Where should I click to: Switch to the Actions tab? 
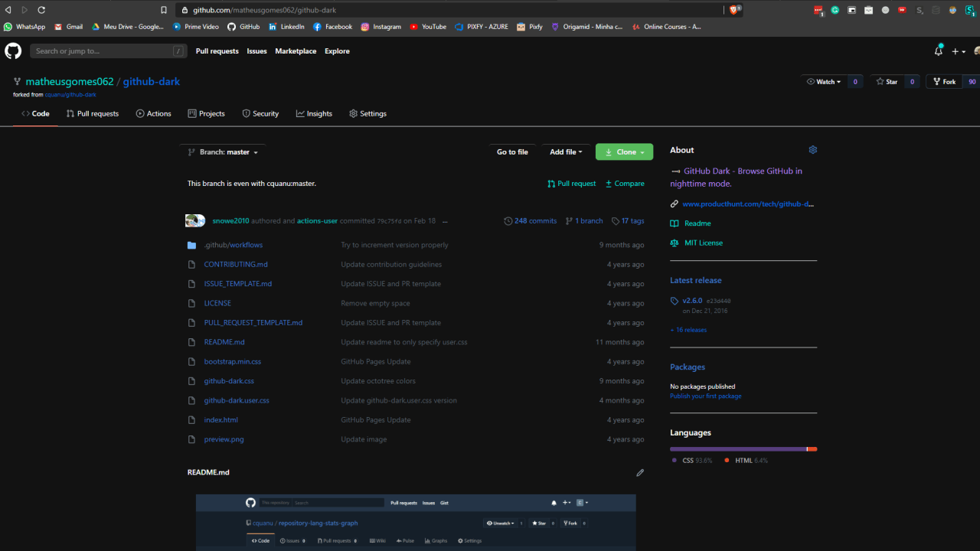(154, 114)
